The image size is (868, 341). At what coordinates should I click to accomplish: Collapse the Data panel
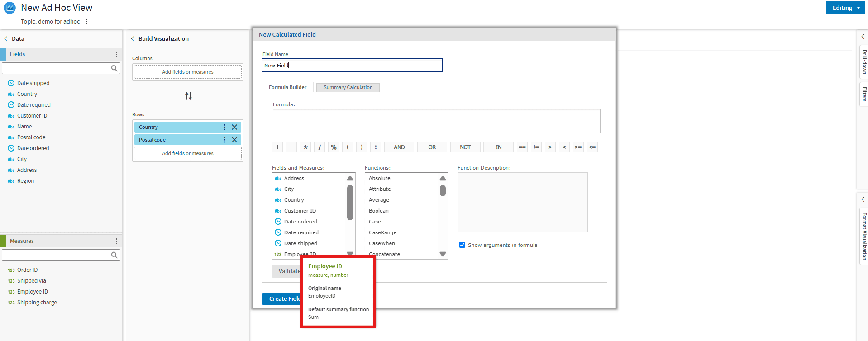6,39
